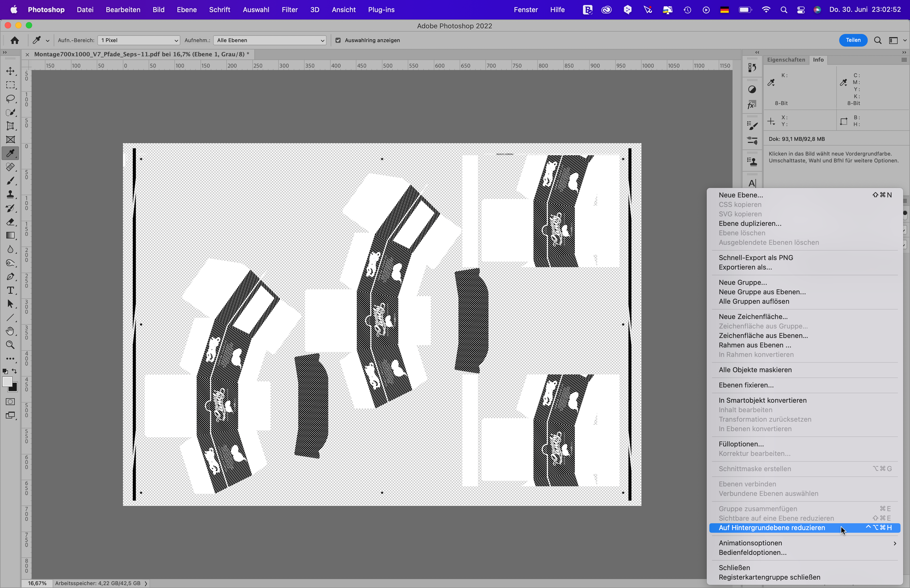The height and width of the screenshot is (588, 910).
Task: Open the Ebene menu in menu bar
Action: coord(187,9)
